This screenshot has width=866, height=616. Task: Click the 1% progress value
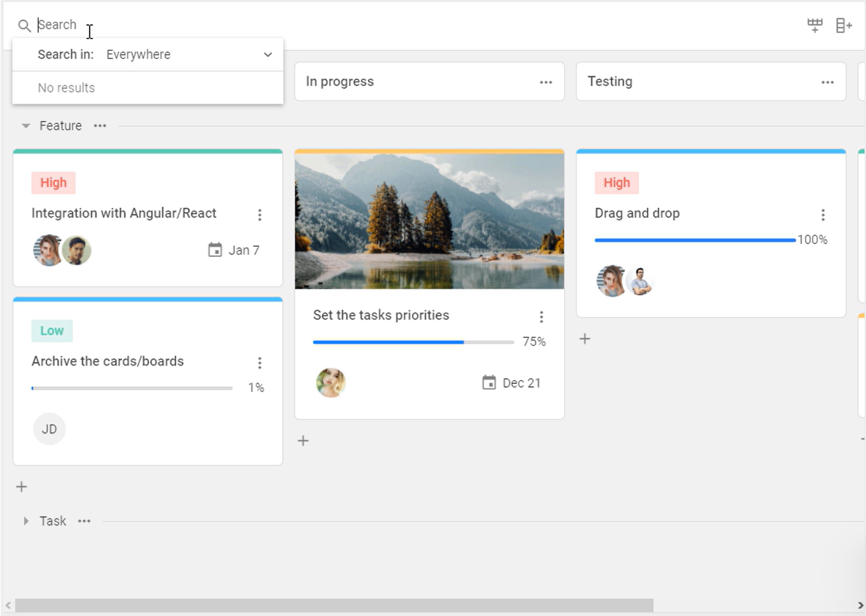[256, 388]
